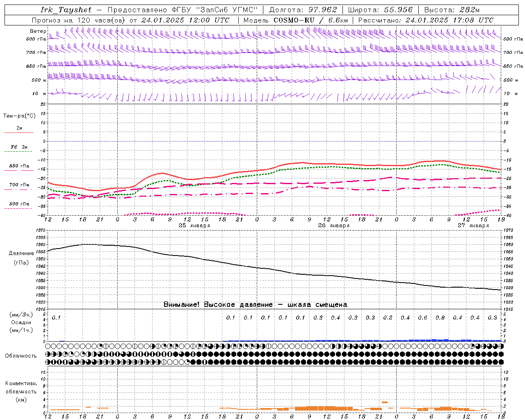The width and height of the screenshot is (525, 420).
Task: Click the 0.8 precipitation amount value
Action: point(440,317)
